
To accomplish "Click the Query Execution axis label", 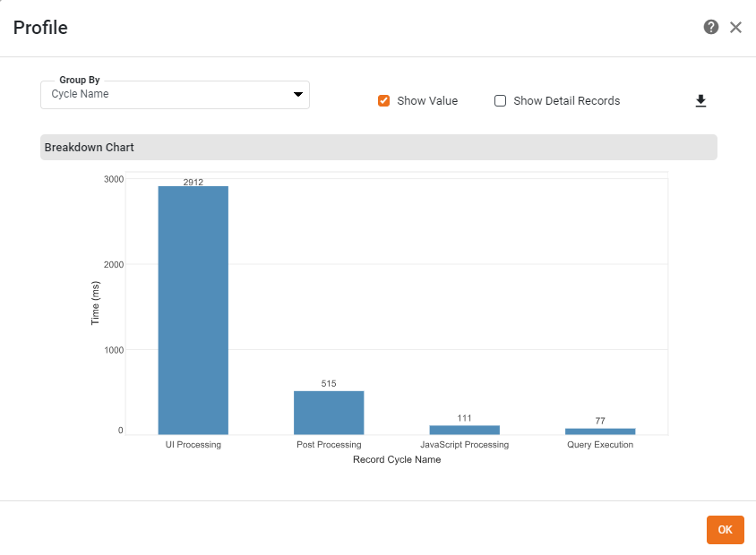I will (x=599, y=445).
